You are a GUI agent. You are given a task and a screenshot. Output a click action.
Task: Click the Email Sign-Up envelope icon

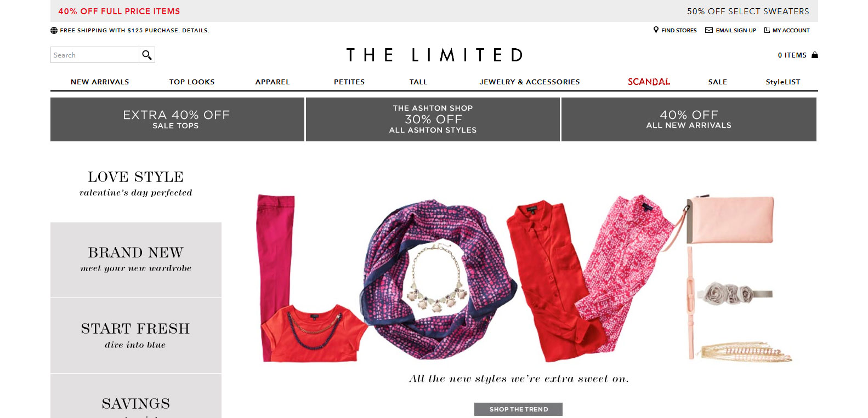point(709,30)
